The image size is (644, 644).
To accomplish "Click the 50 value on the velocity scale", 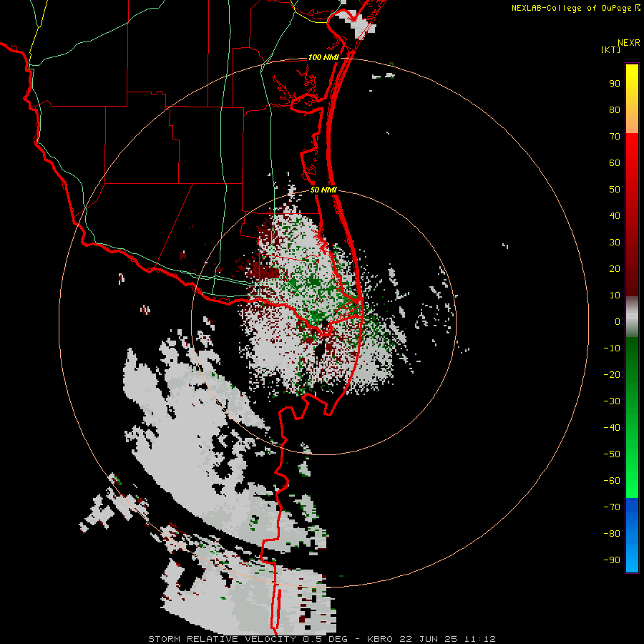I will [x=615, y=190].
